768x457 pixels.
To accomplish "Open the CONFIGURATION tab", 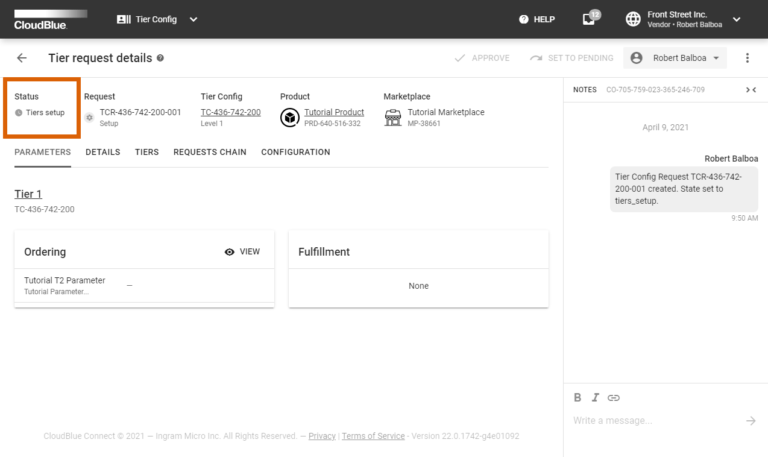I will 295,152.
